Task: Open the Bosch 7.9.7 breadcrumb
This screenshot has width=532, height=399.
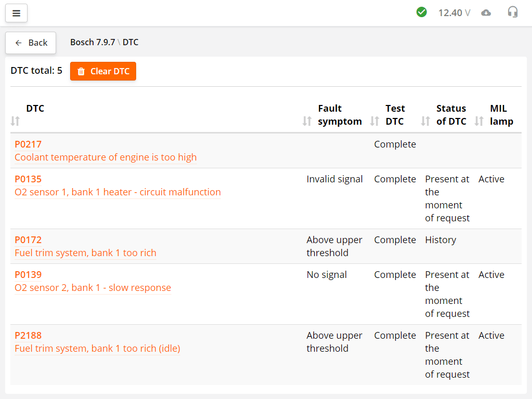Action: (92, 42)
